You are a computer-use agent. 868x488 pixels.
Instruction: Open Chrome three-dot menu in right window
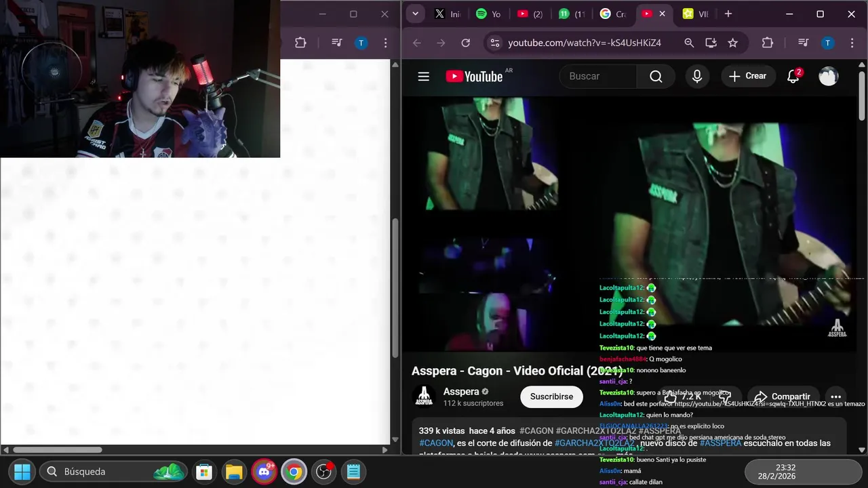[852, 43]
